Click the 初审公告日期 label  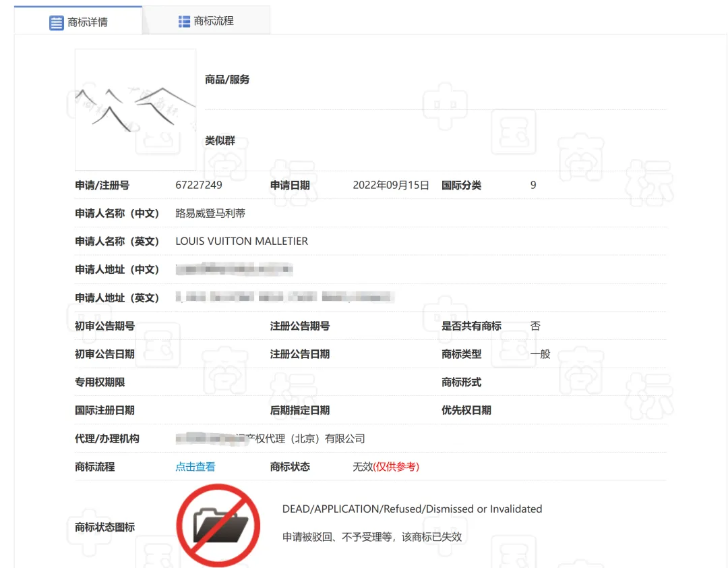click(104, 354)
